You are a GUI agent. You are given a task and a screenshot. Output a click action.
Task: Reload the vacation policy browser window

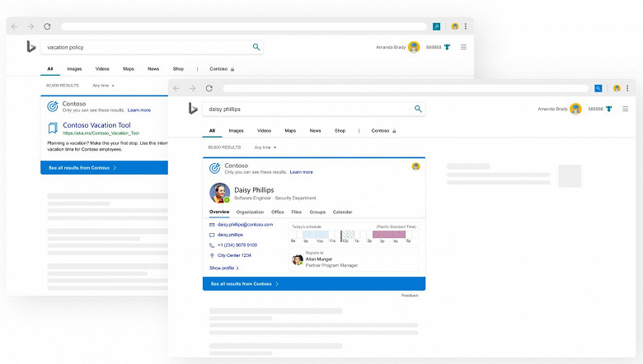tap(47, 26)
